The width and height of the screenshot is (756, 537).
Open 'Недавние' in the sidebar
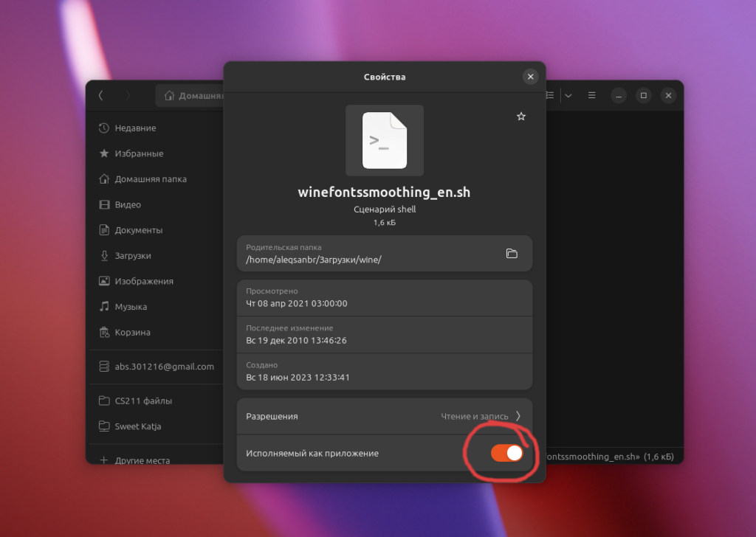coord(135,128)
